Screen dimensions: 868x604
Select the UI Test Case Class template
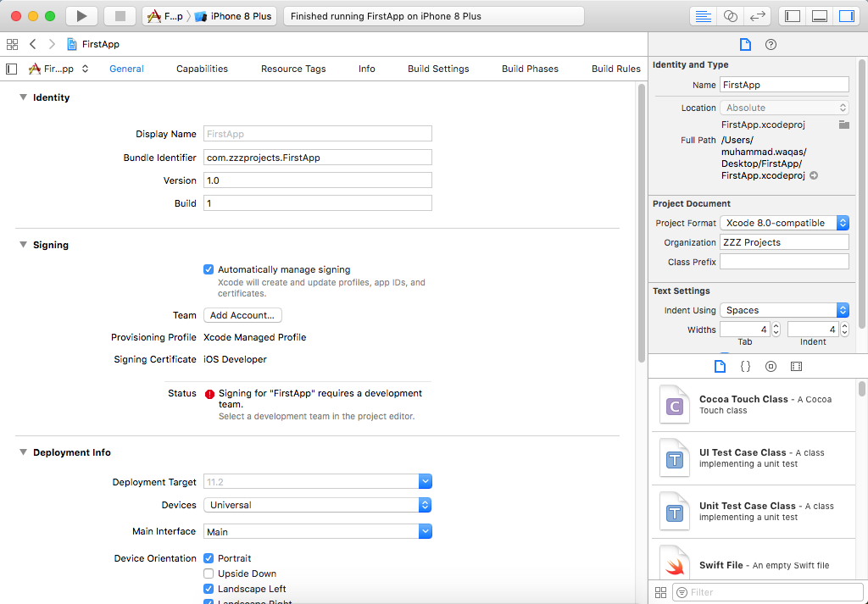point(754,458)
